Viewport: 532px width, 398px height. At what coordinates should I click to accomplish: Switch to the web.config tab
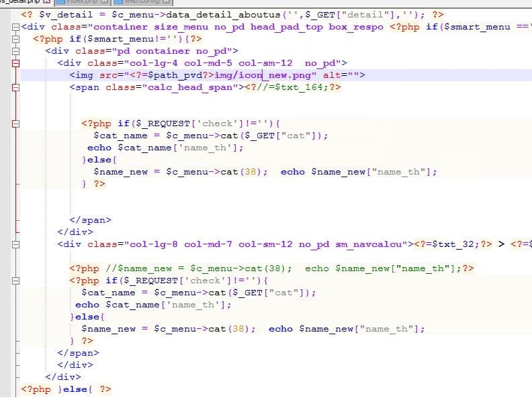142,2
